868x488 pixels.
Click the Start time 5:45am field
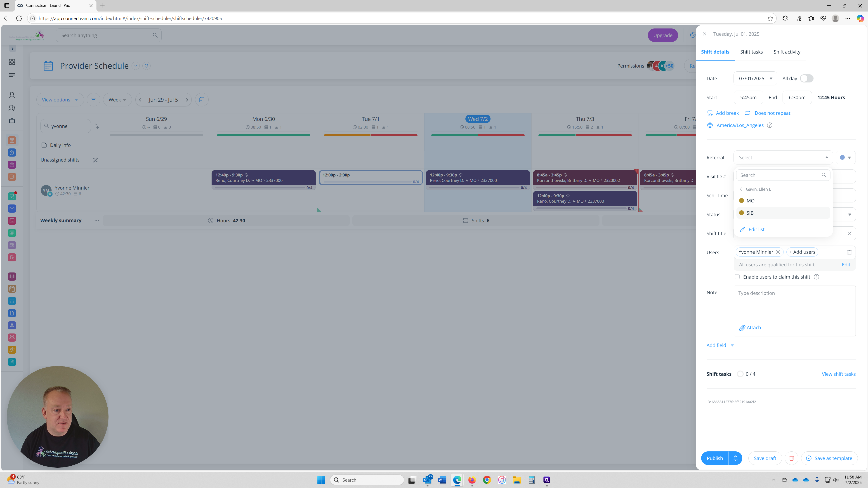tap(748, 98)
